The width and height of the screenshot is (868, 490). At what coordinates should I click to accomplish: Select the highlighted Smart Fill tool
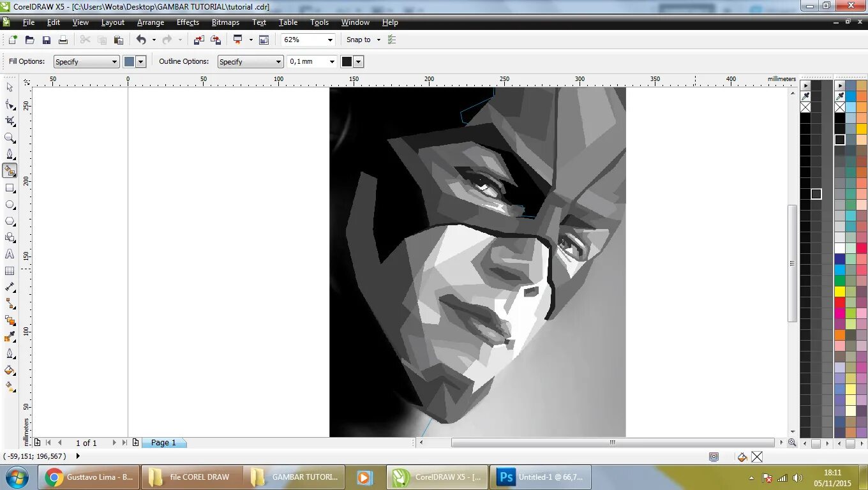pyautogui.click(x=10, y=171)
